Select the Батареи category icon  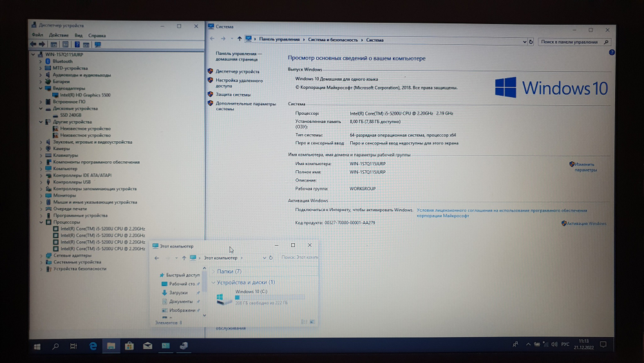pyautogui.click(x=48, y=81)
